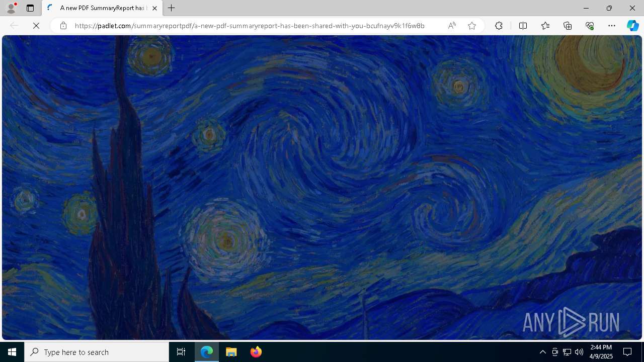Screen dimensions: 644x362
Task: Stop loading the page
Action: tap(36, 26)
